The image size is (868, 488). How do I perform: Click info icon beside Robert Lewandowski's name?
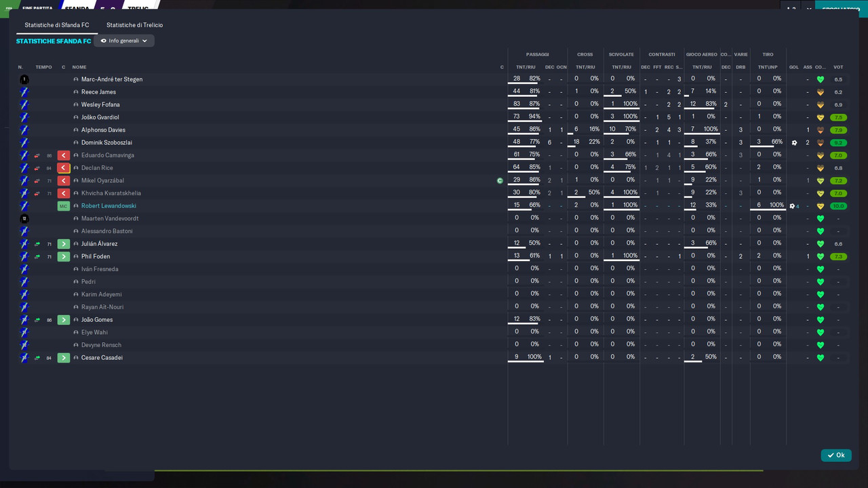76,206
